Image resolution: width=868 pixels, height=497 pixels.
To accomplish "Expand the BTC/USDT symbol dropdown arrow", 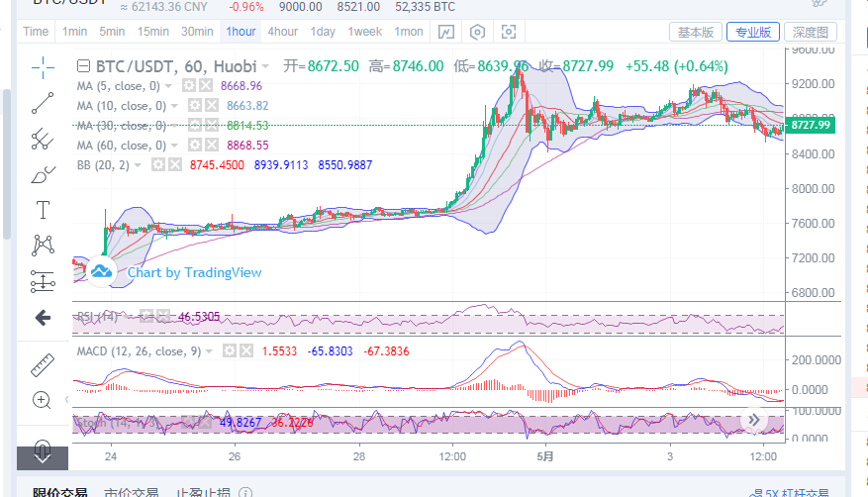I will pyautogui.click(x=265, y=67).
